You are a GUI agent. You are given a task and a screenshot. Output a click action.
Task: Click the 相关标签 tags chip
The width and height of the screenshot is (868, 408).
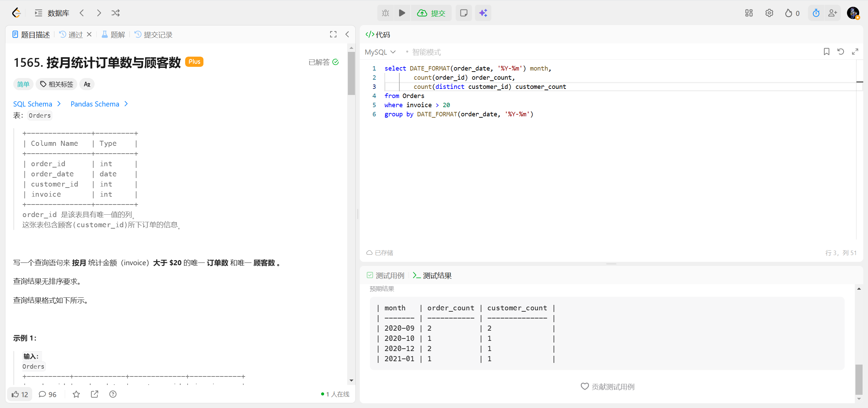click(57, 84)
